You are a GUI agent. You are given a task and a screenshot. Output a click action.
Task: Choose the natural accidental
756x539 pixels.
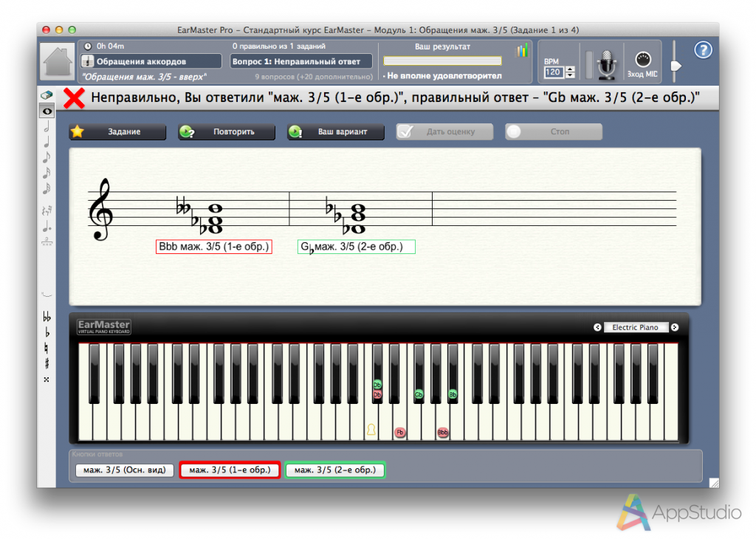click(47, 348)
